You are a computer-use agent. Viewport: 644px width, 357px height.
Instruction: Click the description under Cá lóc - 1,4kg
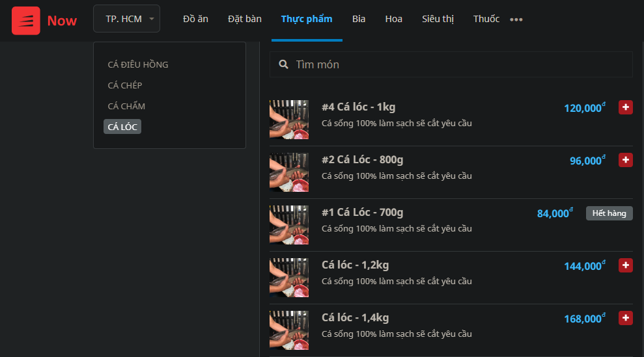pos(397,334)
